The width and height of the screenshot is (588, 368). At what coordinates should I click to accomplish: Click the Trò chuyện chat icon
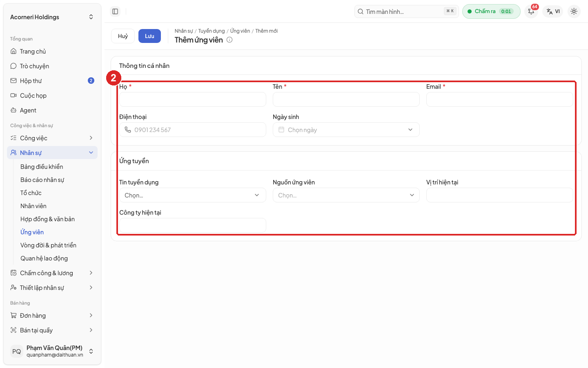13,66
